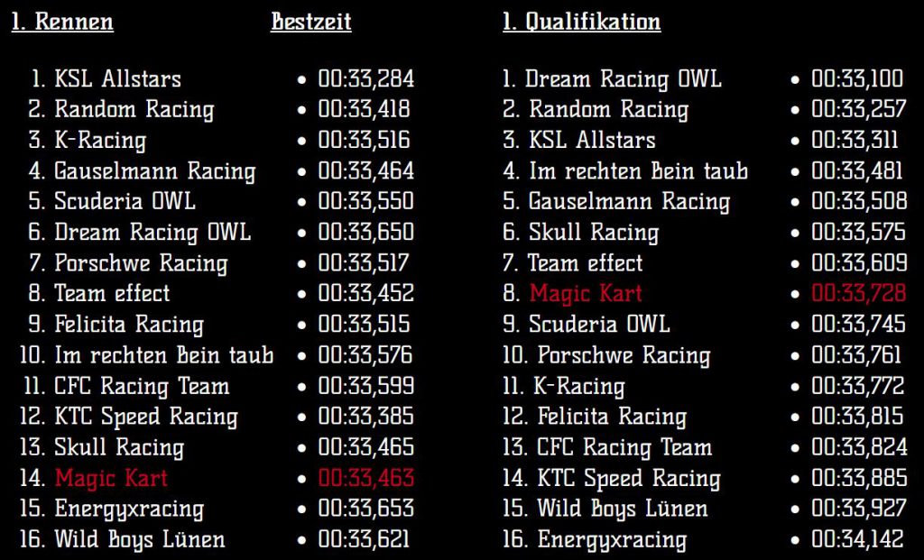Click Gauselmann Racing in the race list
Image resolution: width=924 pixels, height=560 pixels.
[155, 170]
